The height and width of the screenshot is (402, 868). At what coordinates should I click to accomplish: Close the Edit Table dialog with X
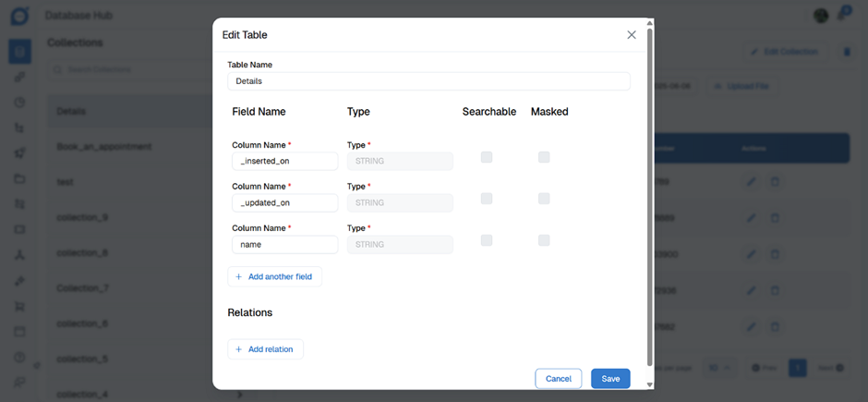tap(632, 35)
